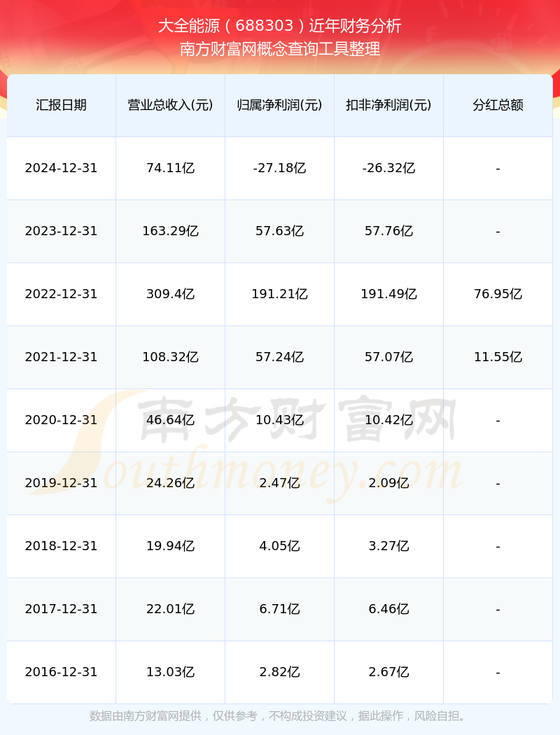The image size is (560, 735).
Task: Select the date cell 2020-12-31
Action: tap(62, 420)
